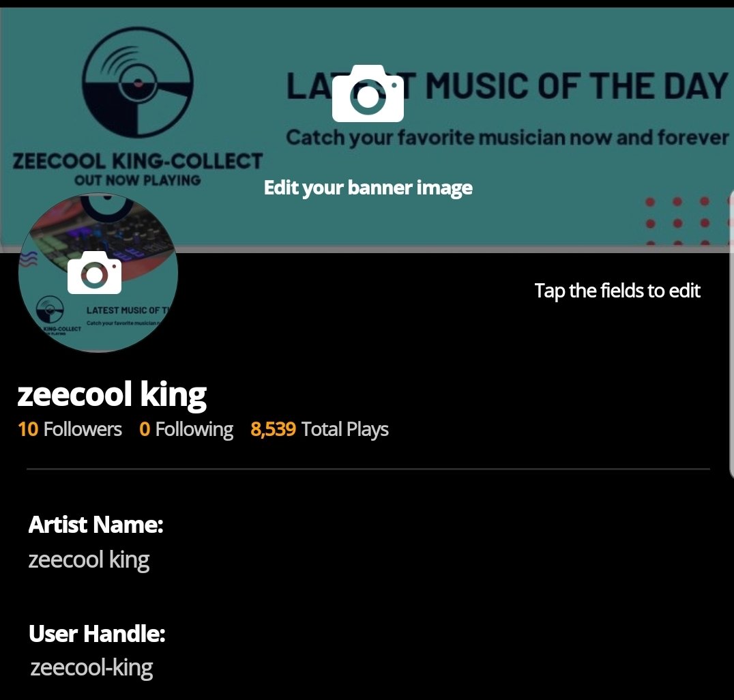Edit the User Handle value zeecool-king
This screenshot has width=734, height=700.
[x=91, y=667]
